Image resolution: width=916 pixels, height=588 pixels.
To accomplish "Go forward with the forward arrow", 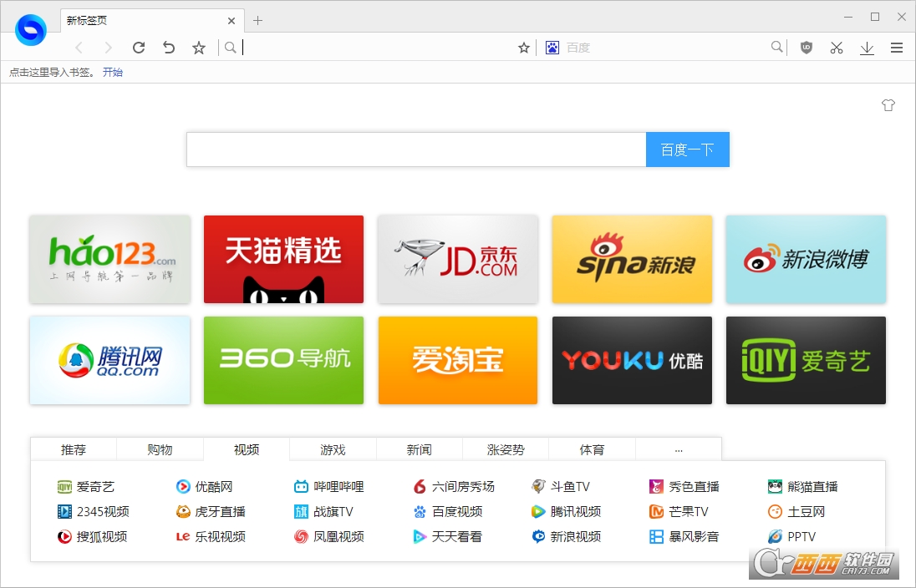I will (108, 48).
